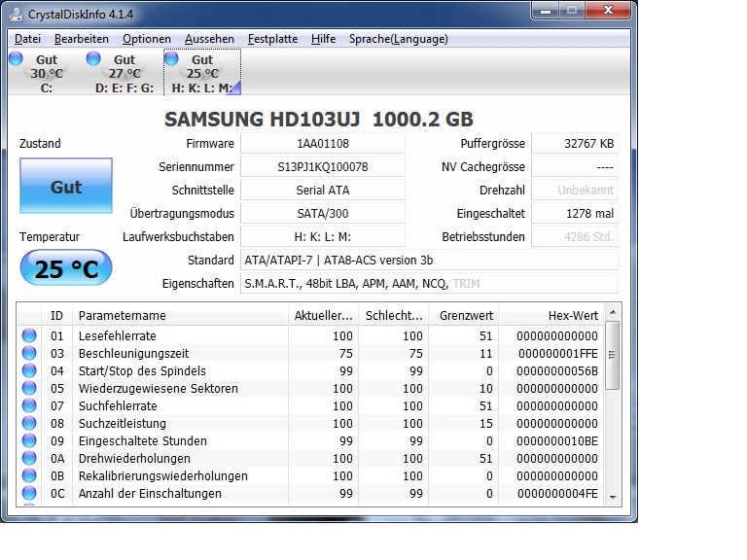Open the Datei menu
747x560 pixels.
click(x=27, y=39)
